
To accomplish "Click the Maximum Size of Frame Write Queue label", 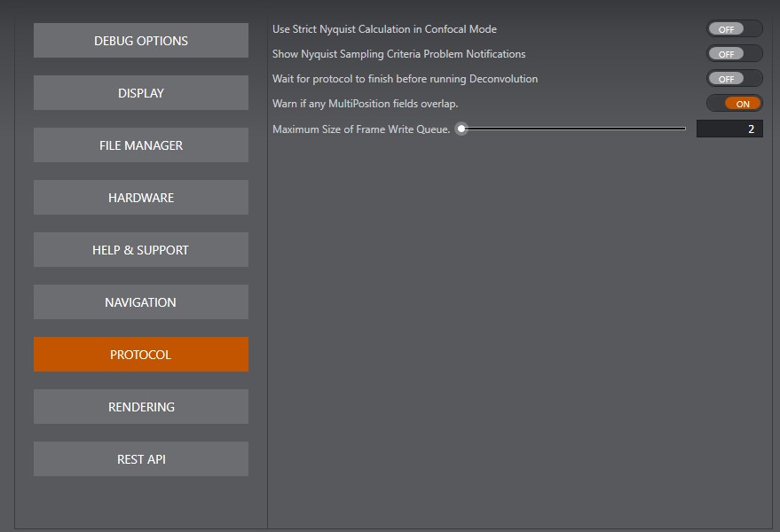I will 361,129.
